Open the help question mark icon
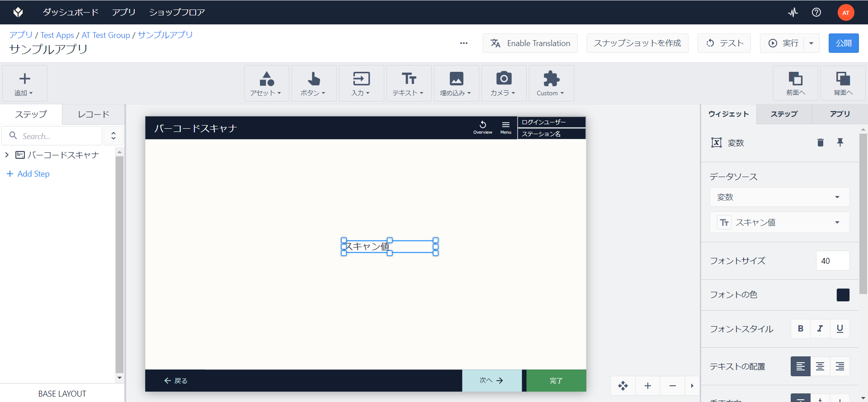This screenshot has height=402, width=868. point(816,12)
